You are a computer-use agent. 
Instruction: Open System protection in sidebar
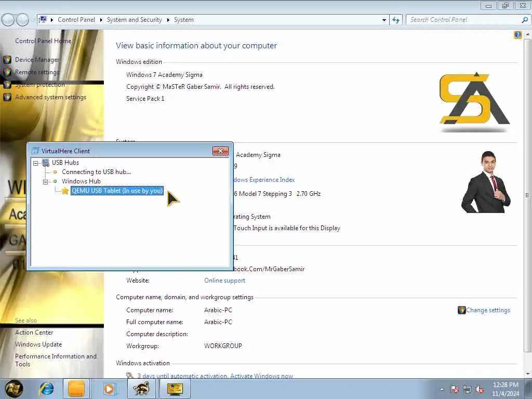pyautogui.click(x=39, y=85)
